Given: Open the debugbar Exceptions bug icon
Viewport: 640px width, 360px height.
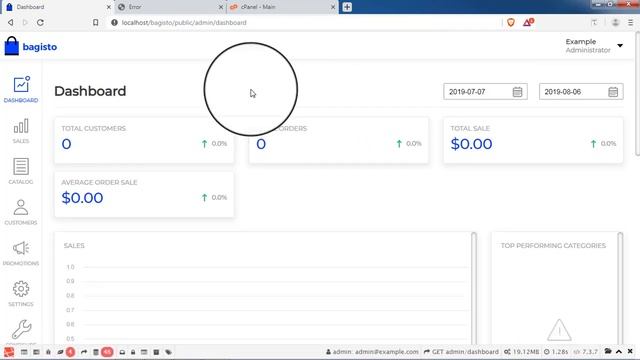Looking at the screenshot, I should coord(48,352).
